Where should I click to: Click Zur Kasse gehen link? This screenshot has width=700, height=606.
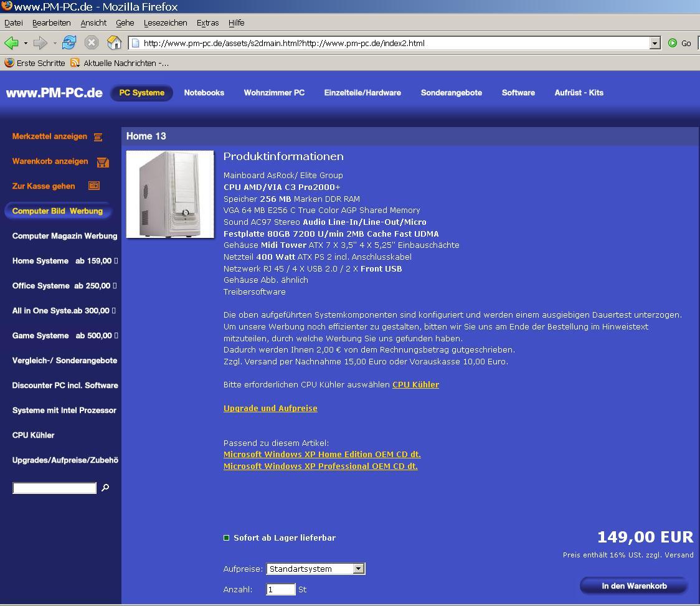point(44,186)
